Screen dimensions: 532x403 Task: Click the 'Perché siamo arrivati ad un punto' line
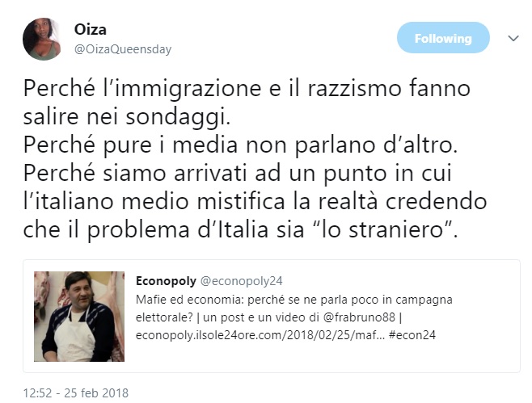pos(238,173)
